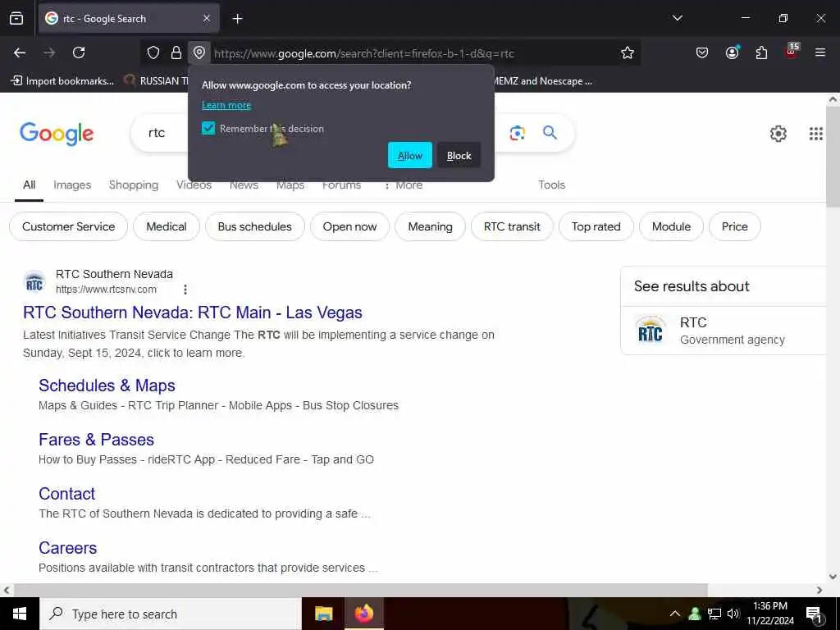Image resolution: width=840 pixels, height=630 pixels.
Task: Click the vertical page scrollbar thumb
Action: point(833,157)
